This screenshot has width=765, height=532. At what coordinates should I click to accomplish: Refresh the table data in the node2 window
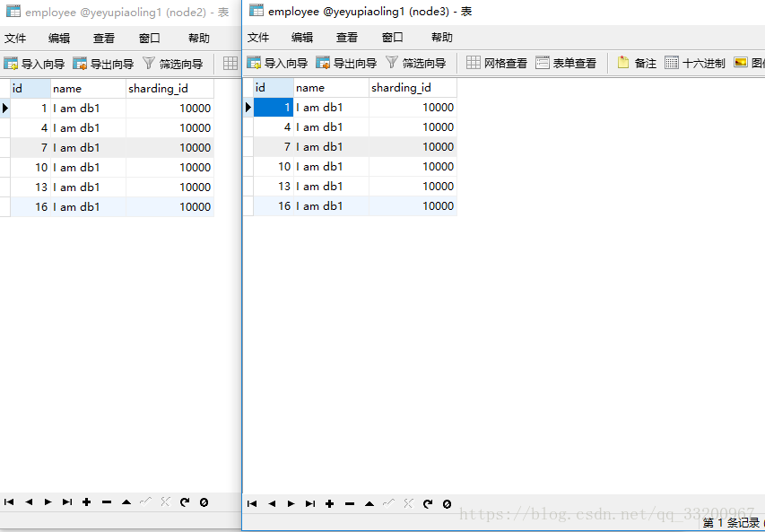click(x=185, y=502)
